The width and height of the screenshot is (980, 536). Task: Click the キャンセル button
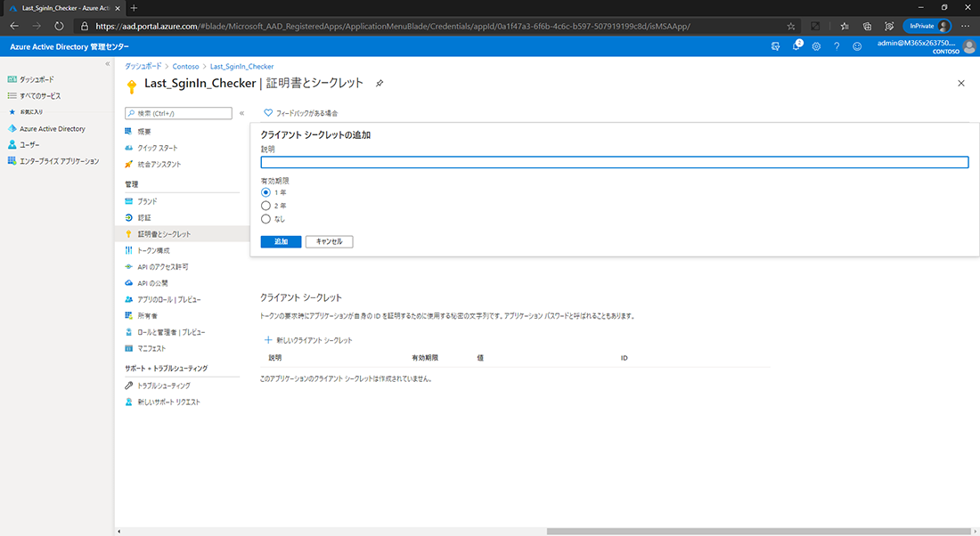click(330, 242)
